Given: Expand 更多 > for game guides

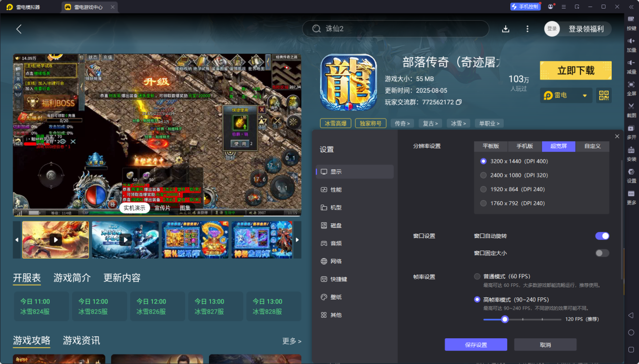Looking at the screenshot, I should click(292, 341).
